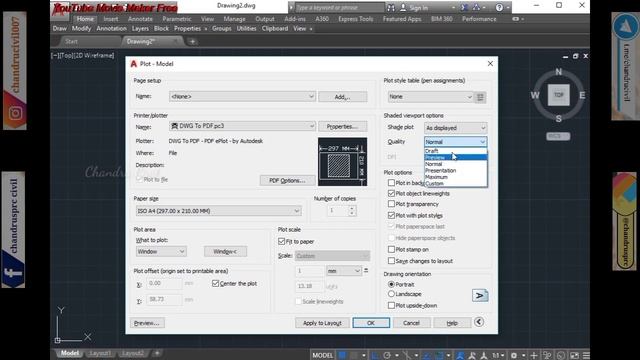Screen dimensions: 640x360
Task: Click the ViewCube West compass letter
Action: [x=535, y=95]
